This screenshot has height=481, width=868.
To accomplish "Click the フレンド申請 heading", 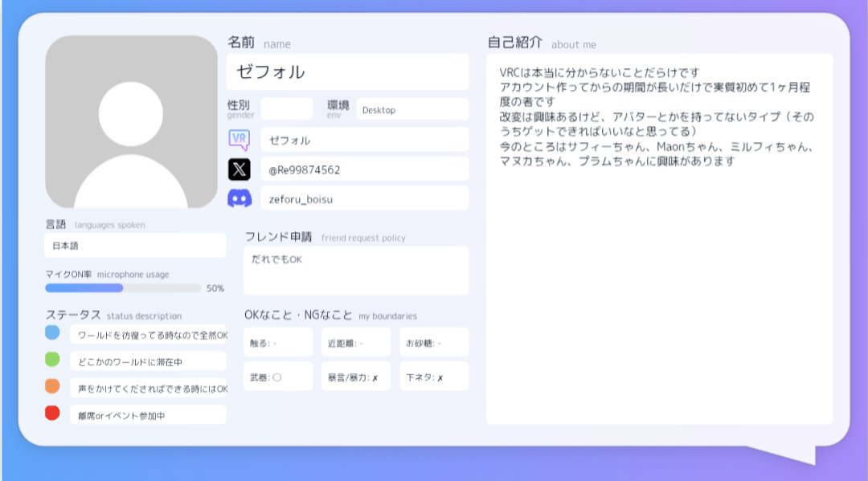I will pyautogui.click(x=278, y=237).
